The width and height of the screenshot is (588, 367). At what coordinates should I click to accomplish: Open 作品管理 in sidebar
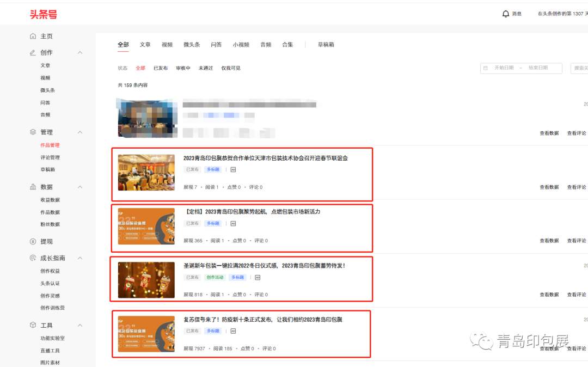click(x=50, y=145)
